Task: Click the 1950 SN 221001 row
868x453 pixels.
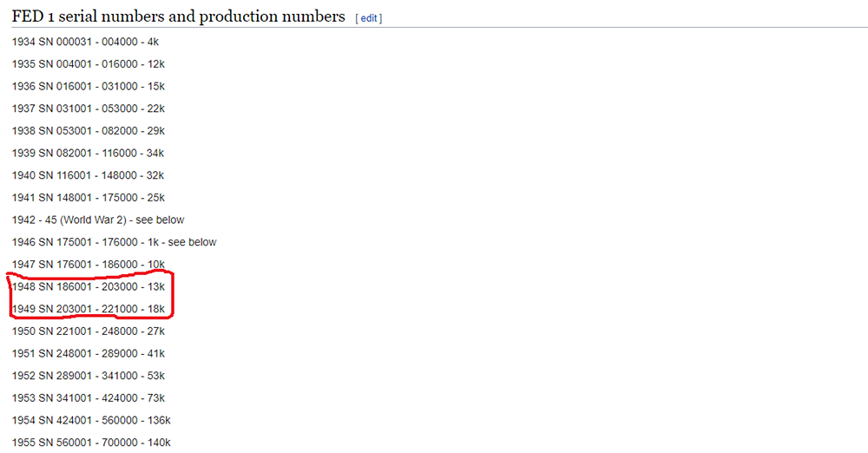Action: coord(88,332)
